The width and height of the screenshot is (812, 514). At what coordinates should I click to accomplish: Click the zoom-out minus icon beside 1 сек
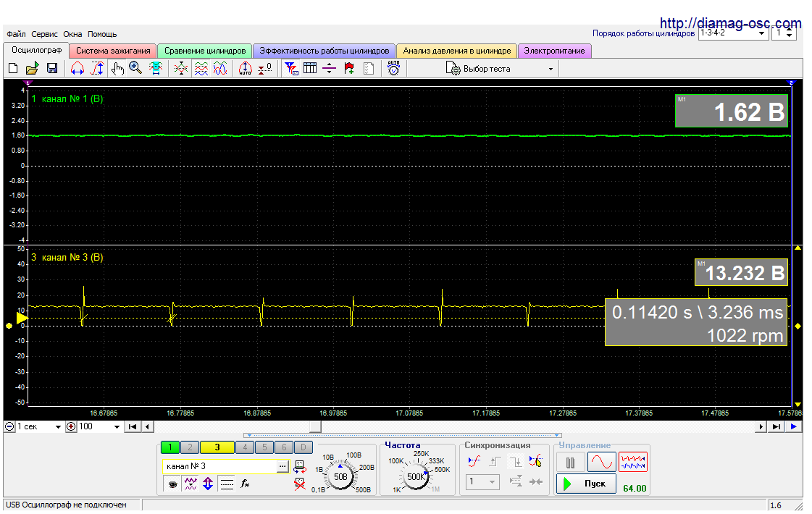coord(9,427)
